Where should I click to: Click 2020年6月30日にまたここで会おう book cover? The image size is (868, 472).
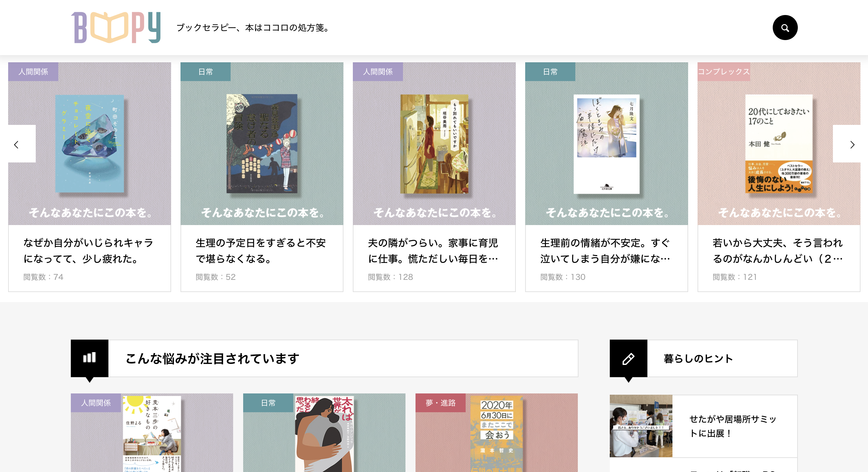(x=496, y=434)
